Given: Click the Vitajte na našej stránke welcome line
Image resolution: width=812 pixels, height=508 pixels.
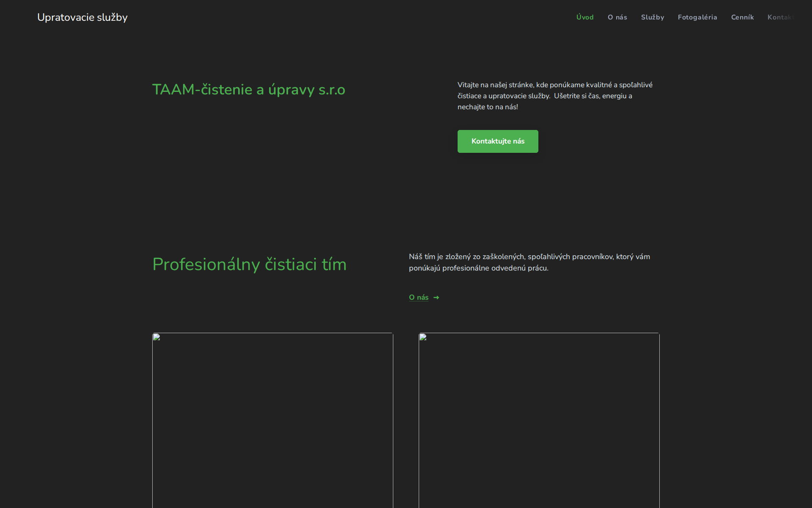Looking at the screenshot, I should [x=554, y=85].
